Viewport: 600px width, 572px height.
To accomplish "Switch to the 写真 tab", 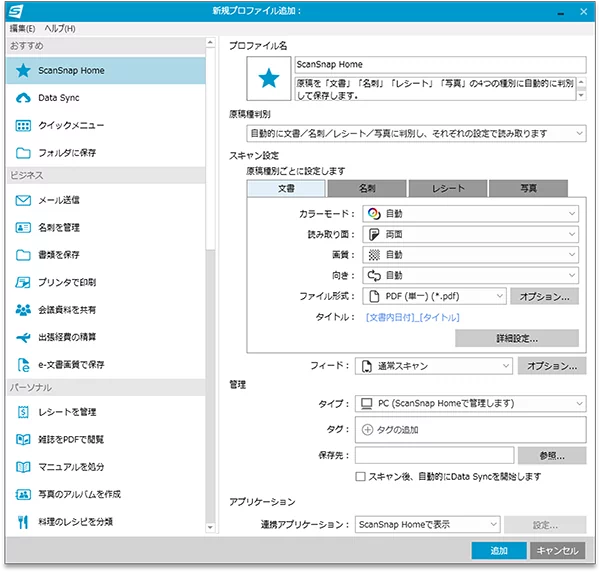I will pos(528,188).
